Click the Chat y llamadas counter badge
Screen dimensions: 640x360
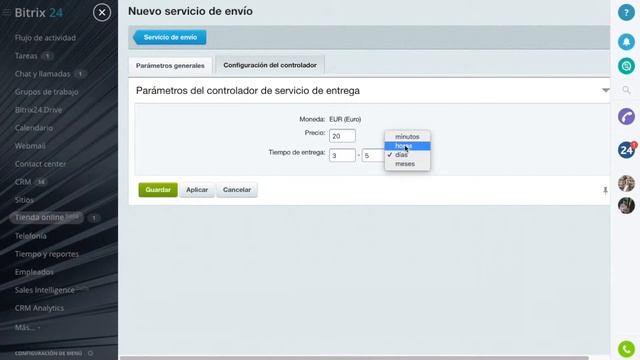click(80, 74)
